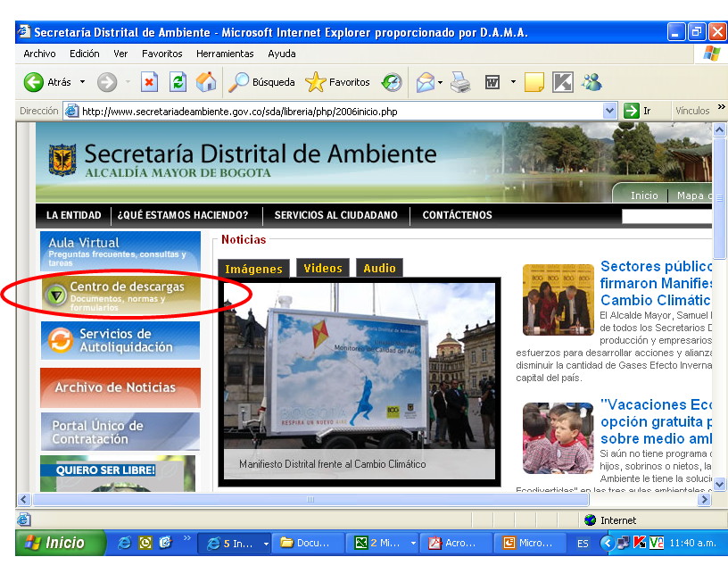This screenshot has width=728, height=582.
Task: Open Ayuda menu
Action: click(x=282, y=54)
